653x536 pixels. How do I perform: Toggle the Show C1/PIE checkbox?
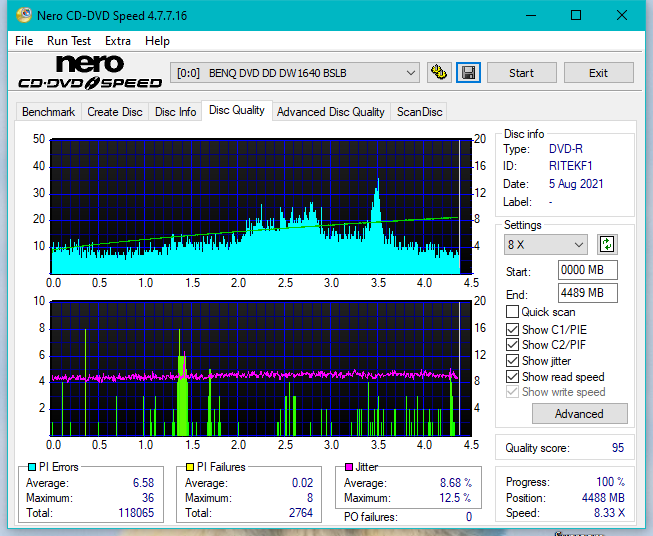pyautogui.click(x=512, y=329)
